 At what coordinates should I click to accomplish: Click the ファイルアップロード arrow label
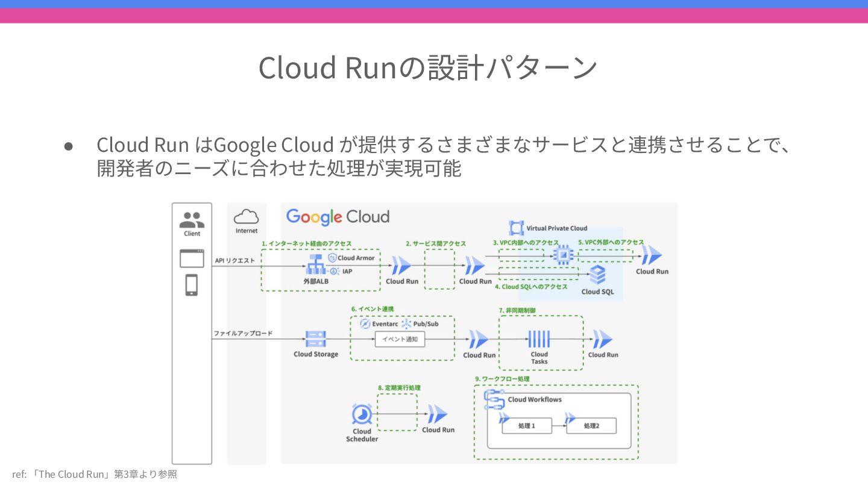[x=243, y=333]
